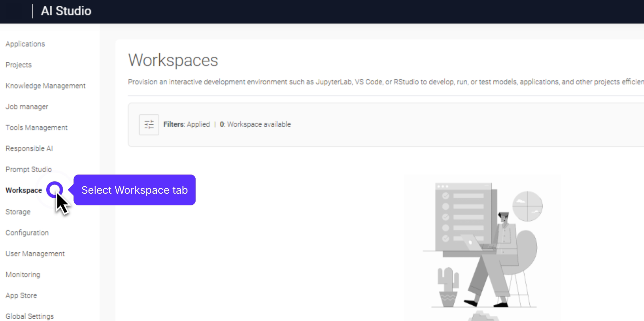Open Global Settings
This screenshot has height=321, width=644.
point(30,316)
